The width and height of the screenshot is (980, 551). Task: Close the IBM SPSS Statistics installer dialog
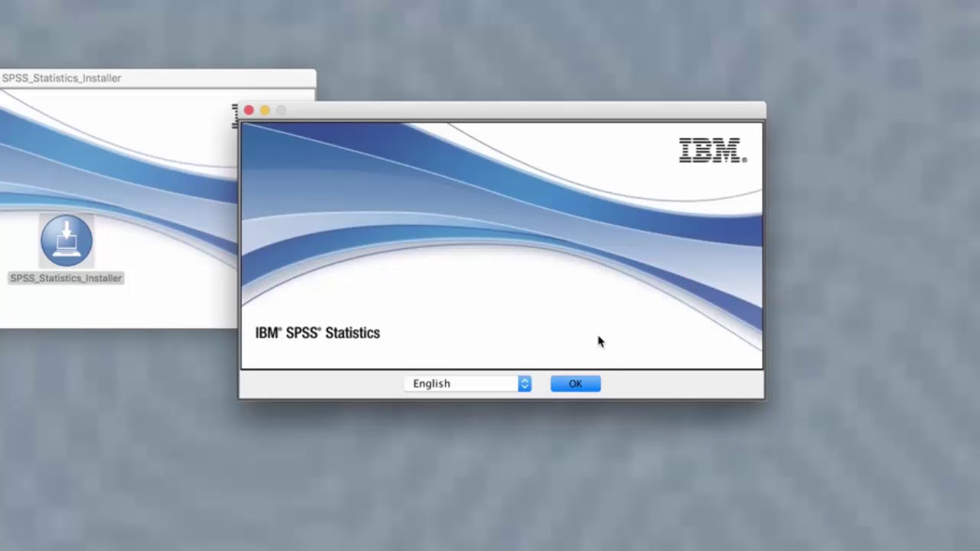coord(249,110)
